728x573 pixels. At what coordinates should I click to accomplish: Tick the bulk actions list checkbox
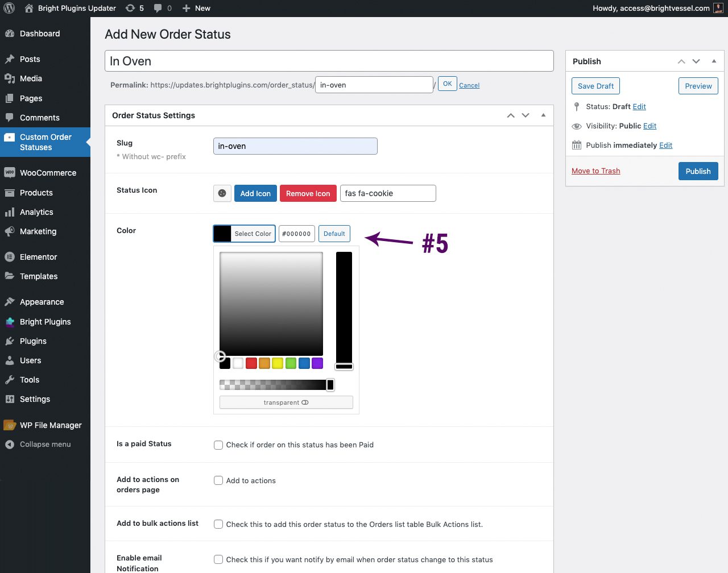pyautogui.click(x=218, y=524)
